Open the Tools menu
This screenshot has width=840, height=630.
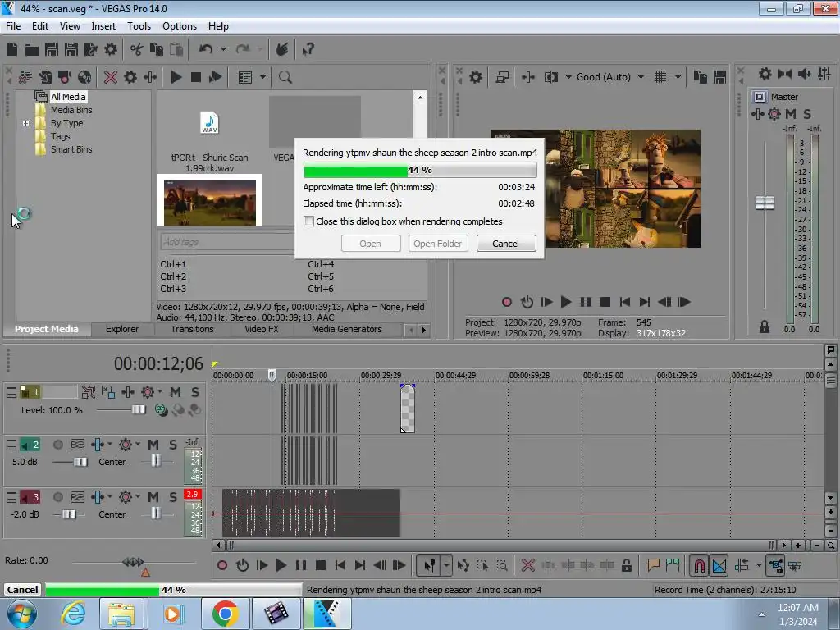(139, 26)
